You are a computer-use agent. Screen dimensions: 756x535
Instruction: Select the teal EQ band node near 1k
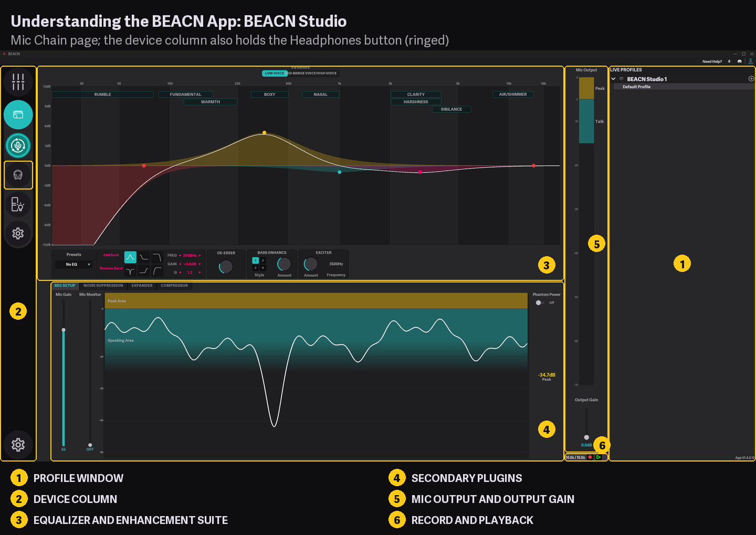click(340, 172)
